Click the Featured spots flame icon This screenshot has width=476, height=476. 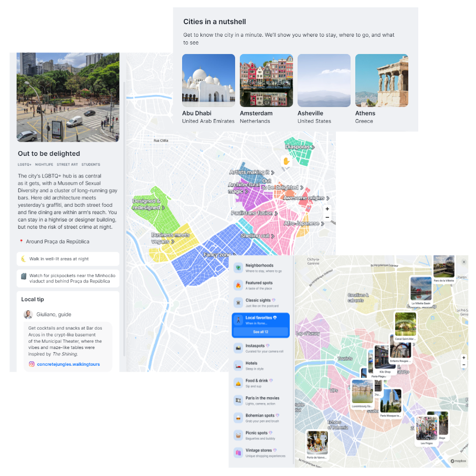pyautogui.click(x=238, y=285)
